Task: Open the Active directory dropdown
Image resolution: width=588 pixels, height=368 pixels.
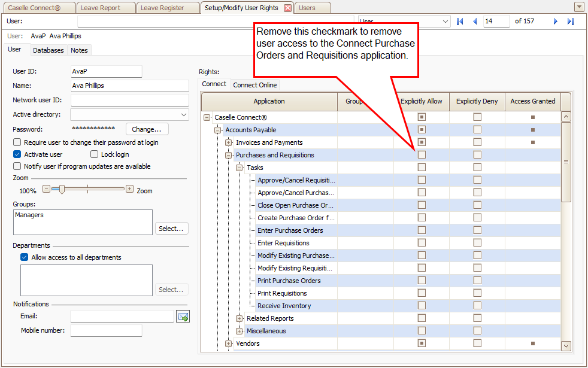Action: click(183, 114)
